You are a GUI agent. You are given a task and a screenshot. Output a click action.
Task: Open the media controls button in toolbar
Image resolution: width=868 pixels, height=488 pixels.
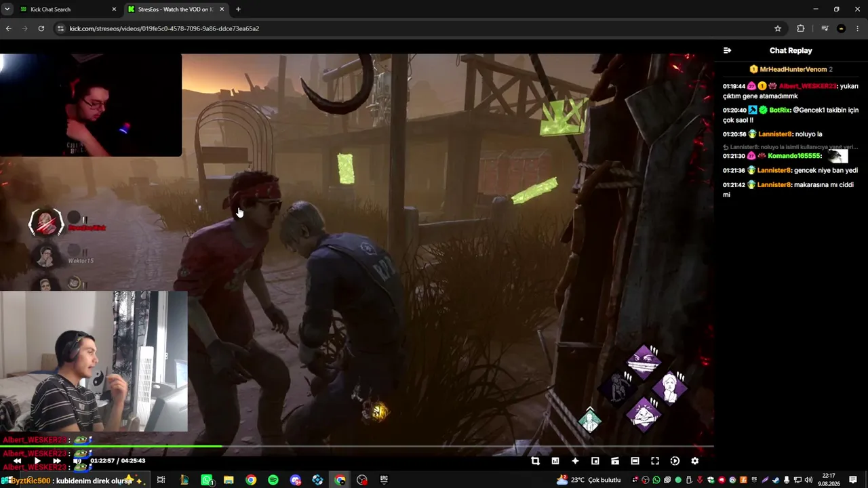tap(825, 28)
